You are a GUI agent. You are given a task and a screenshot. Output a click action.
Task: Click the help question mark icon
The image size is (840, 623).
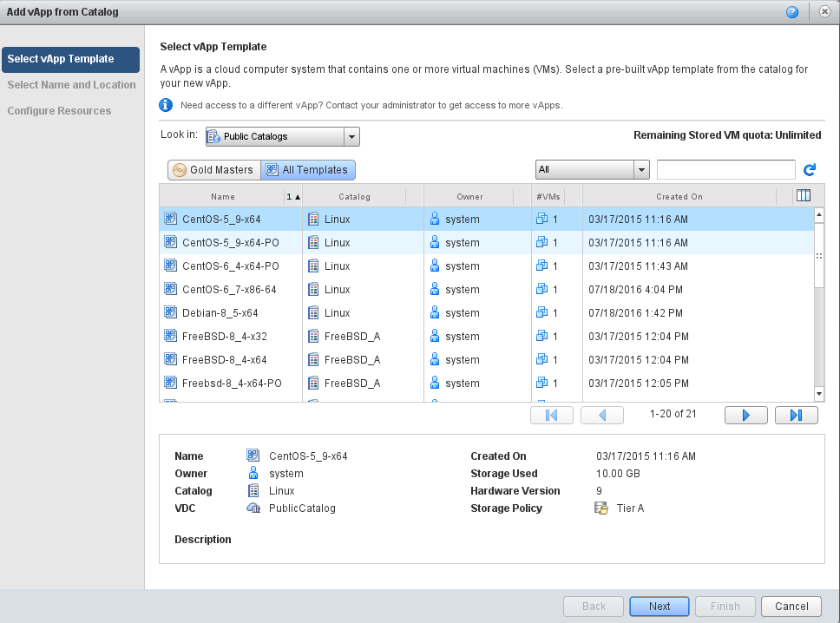[792, 12]
